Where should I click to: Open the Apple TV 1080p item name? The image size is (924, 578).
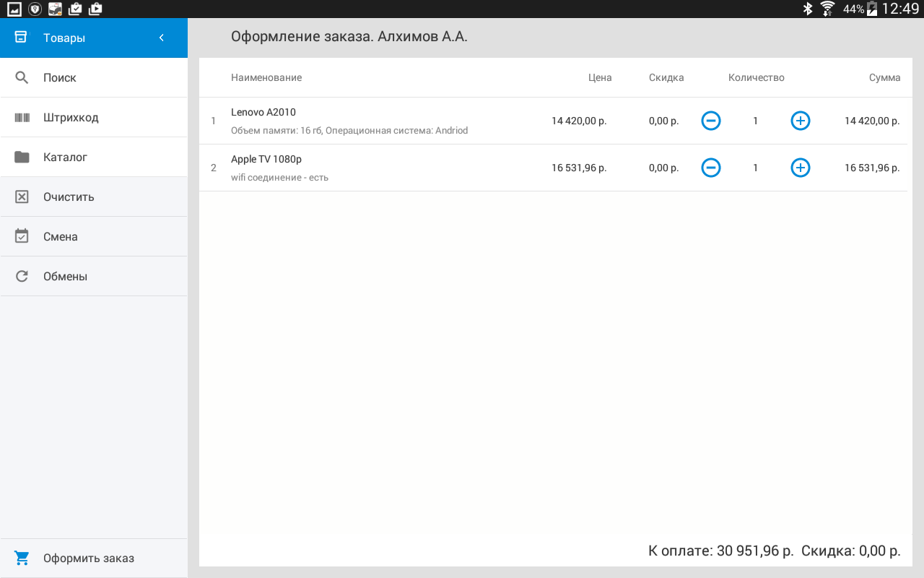tap(266, 159)
